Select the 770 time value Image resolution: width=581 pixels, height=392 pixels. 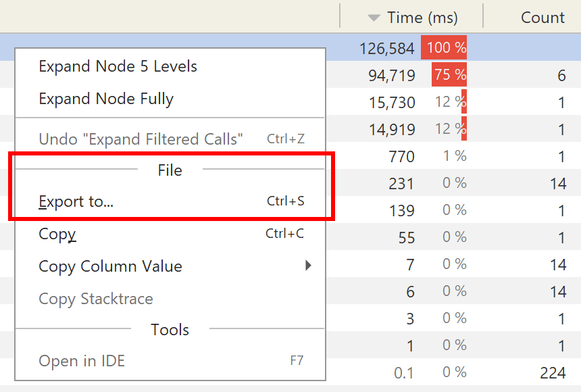point(401,157)
